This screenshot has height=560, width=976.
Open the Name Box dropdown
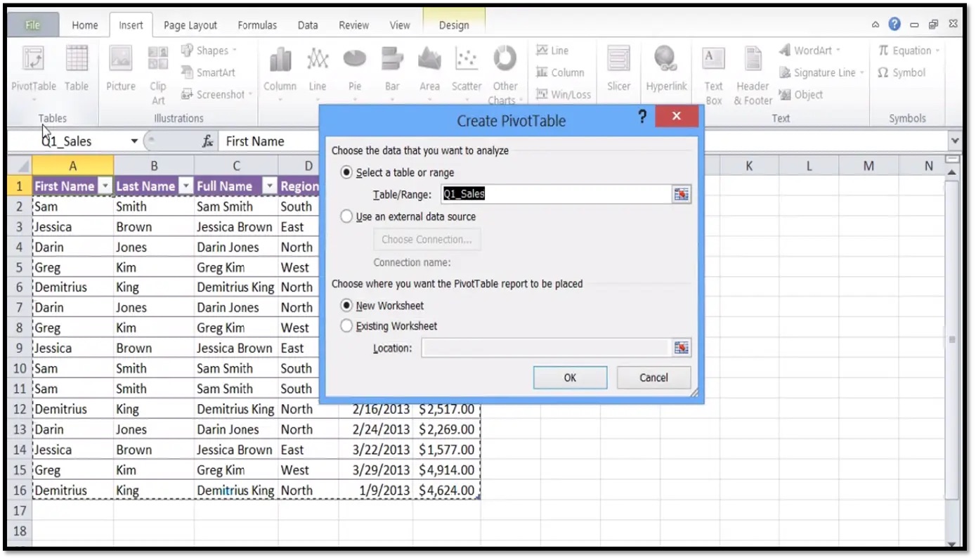click(x=134, y=141)
